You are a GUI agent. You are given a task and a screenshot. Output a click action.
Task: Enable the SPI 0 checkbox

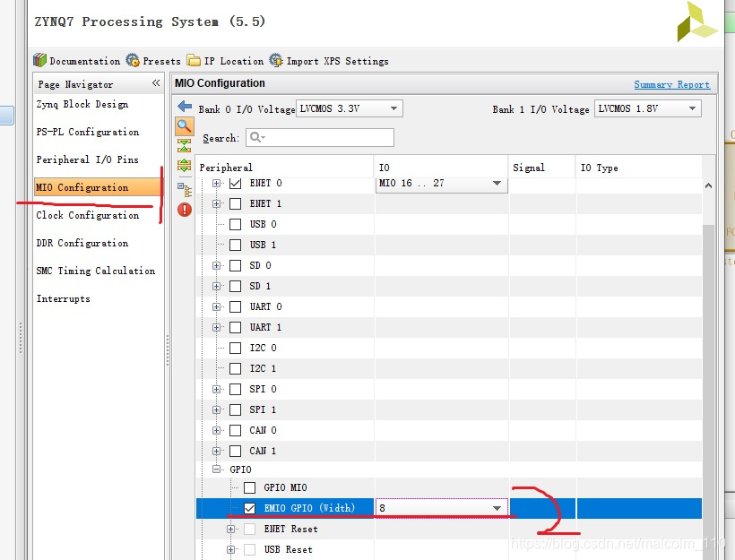(x=236, y=389)
